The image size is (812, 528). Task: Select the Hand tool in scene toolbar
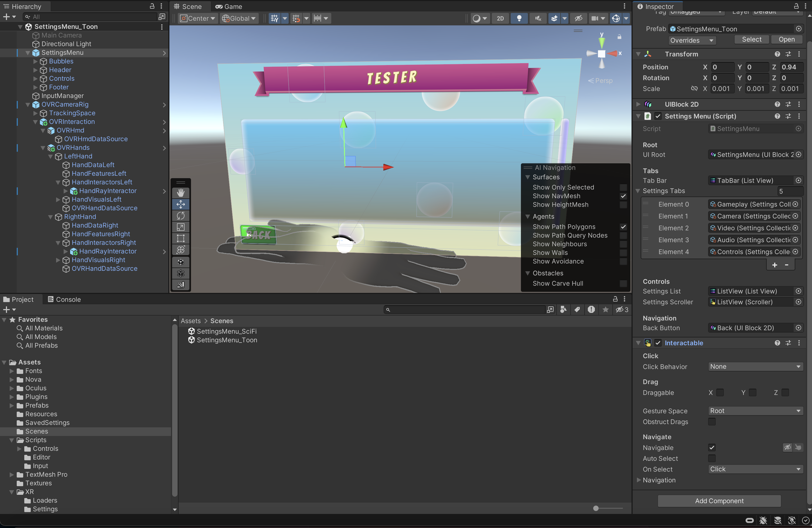[180, 193]
